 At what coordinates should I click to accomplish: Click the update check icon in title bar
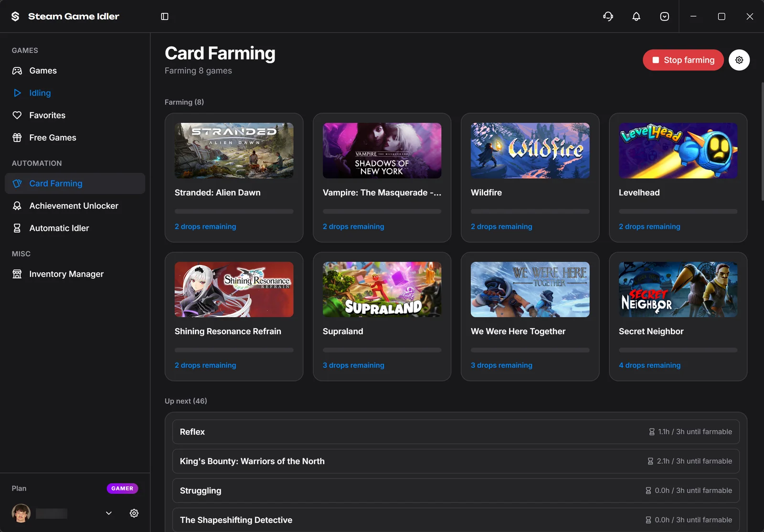664,16
